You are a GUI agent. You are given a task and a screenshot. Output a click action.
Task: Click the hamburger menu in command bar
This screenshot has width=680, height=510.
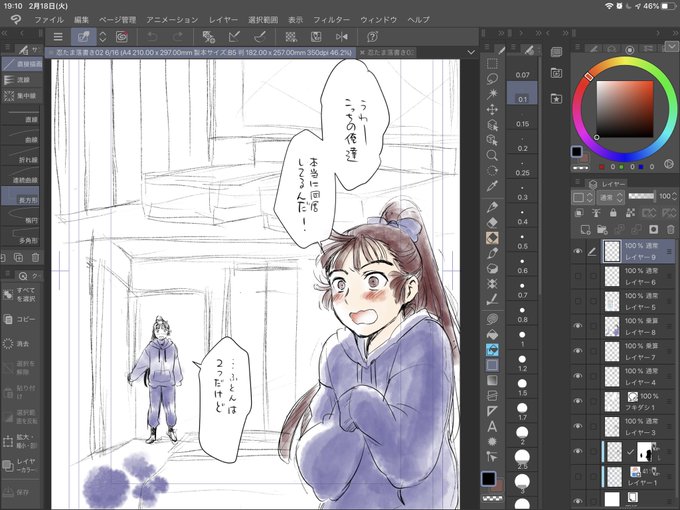click(x=58, y=37)
